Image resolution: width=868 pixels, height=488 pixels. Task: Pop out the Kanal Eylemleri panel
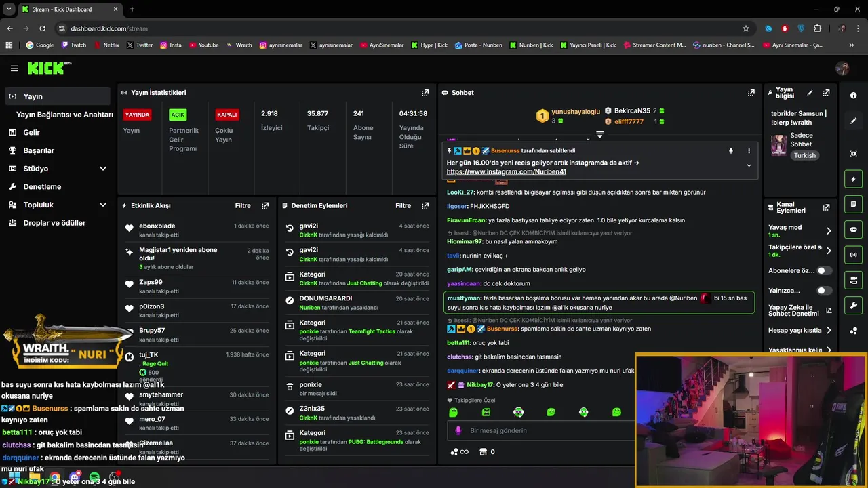coord(826,207)
